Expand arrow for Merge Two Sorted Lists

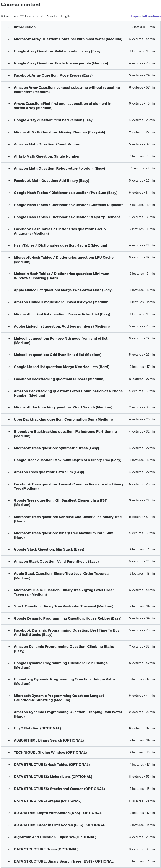click(x=9, y=290)
